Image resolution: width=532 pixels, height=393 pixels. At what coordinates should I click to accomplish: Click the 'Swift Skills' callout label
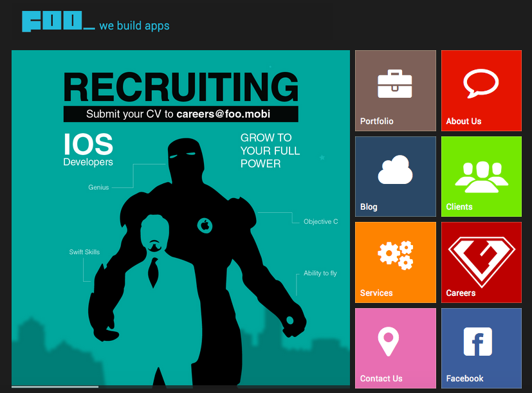point(84,252)
